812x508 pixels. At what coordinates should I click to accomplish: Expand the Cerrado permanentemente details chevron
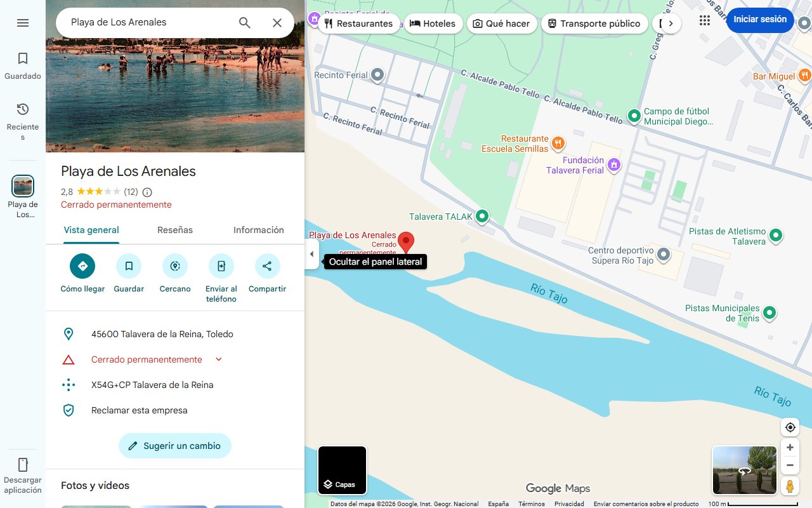coord(218,359)
